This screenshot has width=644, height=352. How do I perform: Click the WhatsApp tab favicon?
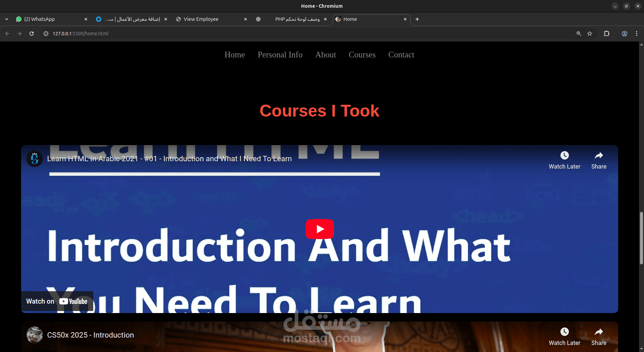pos(19,19)
